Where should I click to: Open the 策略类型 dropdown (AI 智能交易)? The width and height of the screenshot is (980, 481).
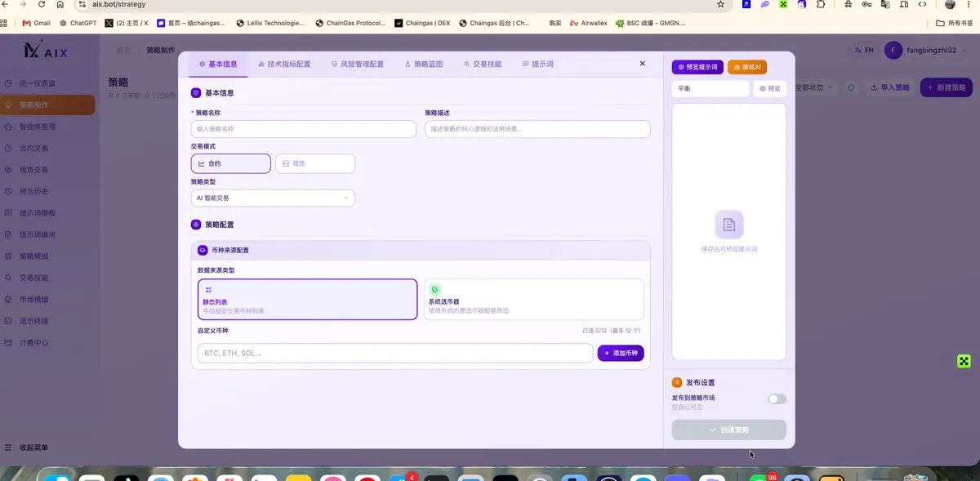tap(273, 198)
